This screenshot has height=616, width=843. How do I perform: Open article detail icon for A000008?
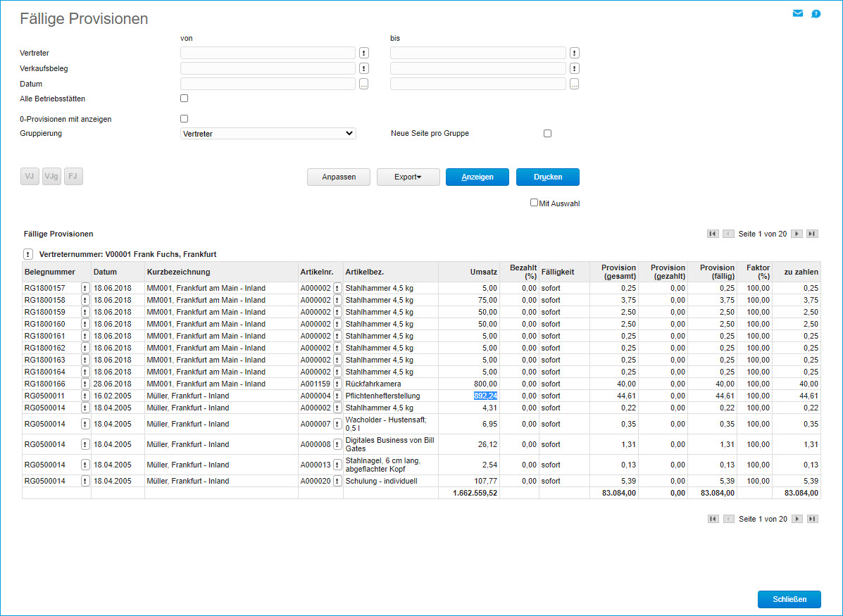tap(337, 444)
